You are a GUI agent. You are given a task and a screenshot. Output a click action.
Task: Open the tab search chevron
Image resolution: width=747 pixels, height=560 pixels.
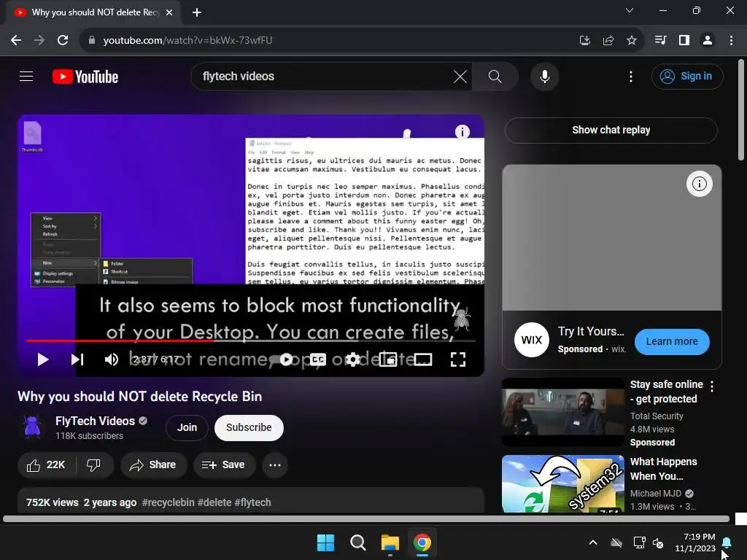[x=630, y=10]
